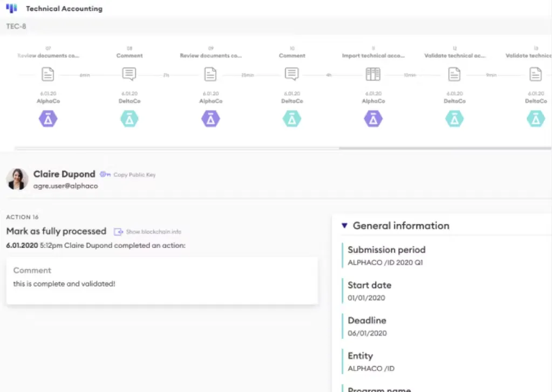Click the Technical Accounting app logo
552x392 pixels.
coord(11,9)
